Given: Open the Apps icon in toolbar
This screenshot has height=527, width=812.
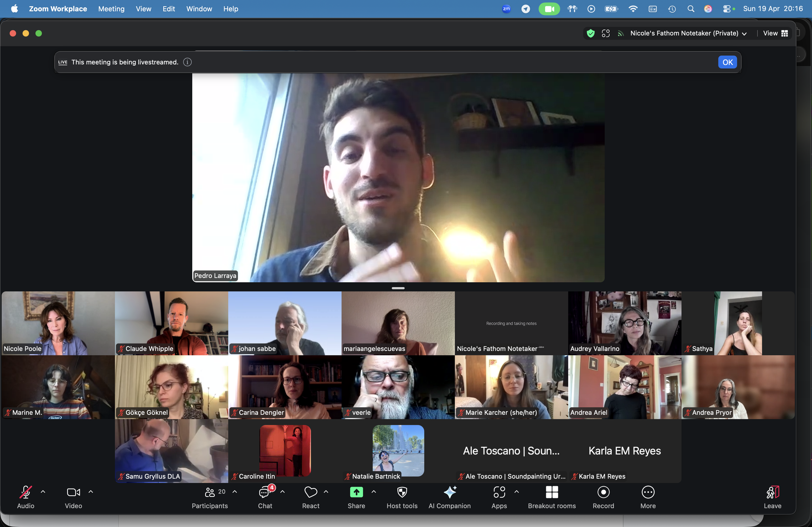Looking at the screenshot, I should pos(499,492).
